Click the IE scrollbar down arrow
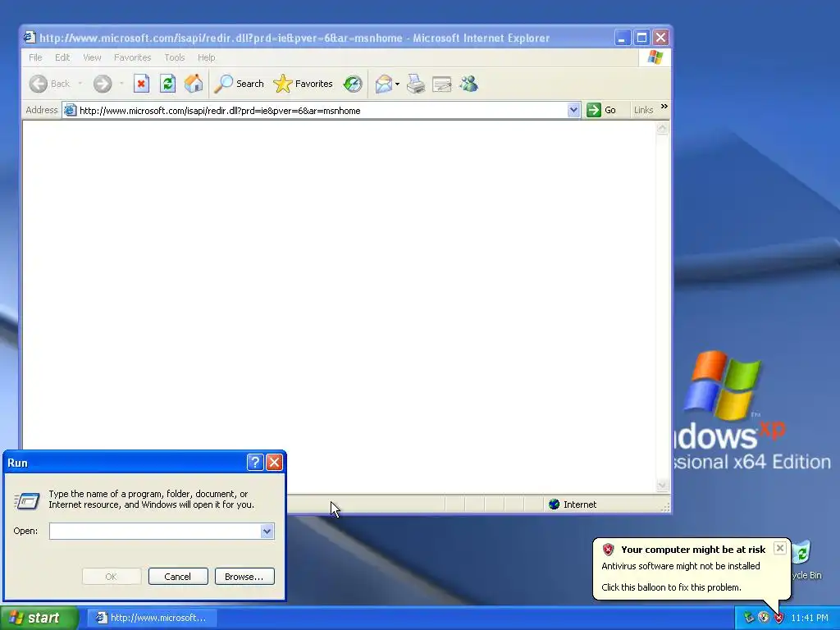Viewport: 840px width, 630px height. pos(662,486)
